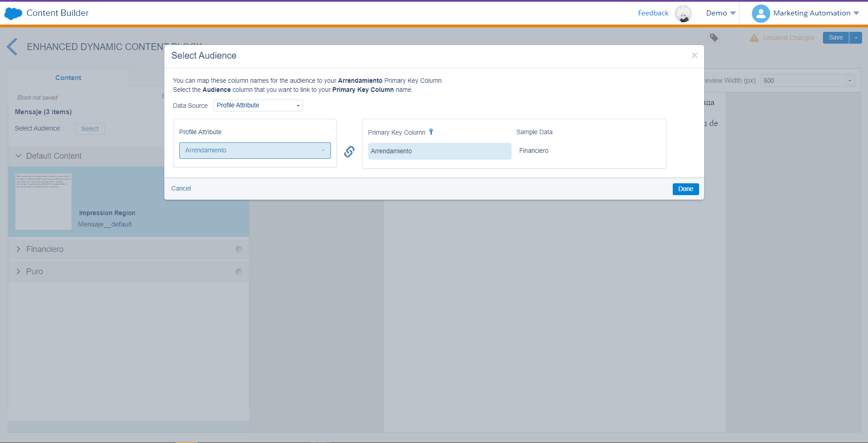Click the chain link mapping icon
This screenshot has width=868, height=443.
coord(349,151)
